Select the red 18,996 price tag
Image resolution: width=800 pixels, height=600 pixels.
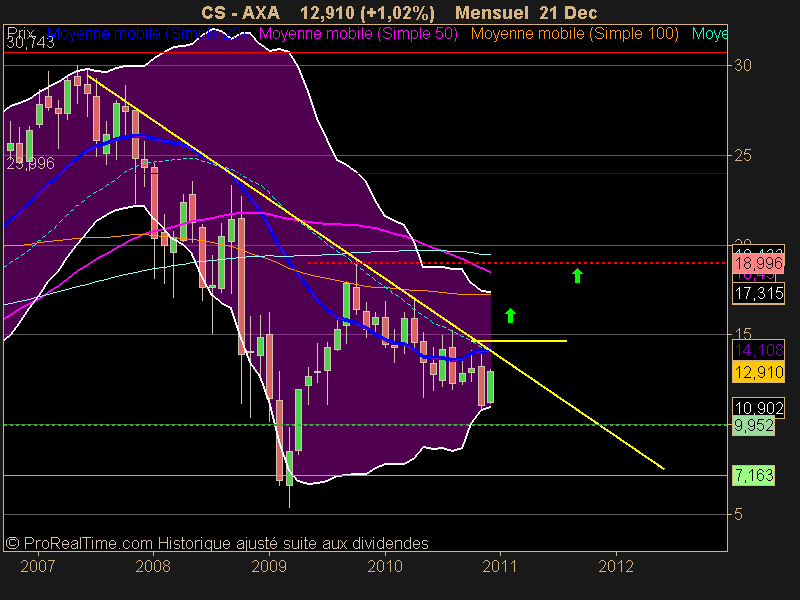758,263
